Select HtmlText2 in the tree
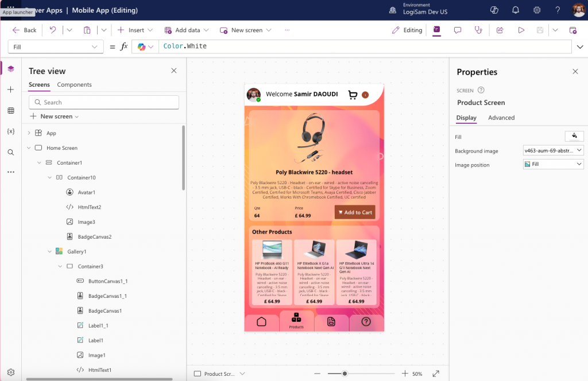Screen dimensions: 588x381 point(89,207)
